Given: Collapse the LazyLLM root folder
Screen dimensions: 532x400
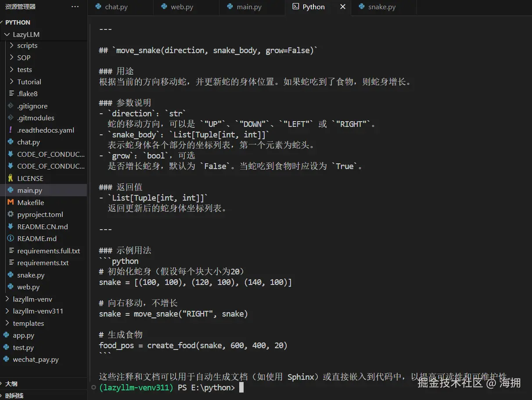Looking at the screenshot, I should [7, 34].
